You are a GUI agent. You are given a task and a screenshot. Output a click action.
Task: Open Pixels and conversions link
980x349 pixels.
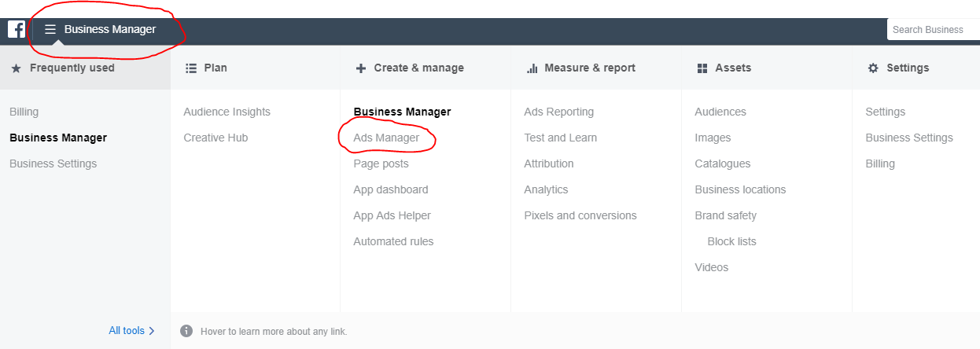(580, 215)
